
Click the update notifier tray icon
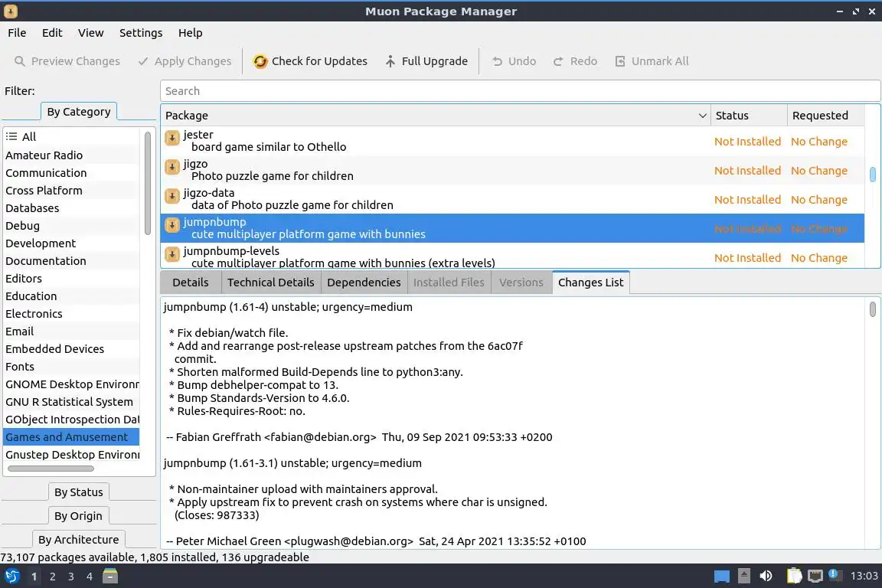tap(835, 575)
